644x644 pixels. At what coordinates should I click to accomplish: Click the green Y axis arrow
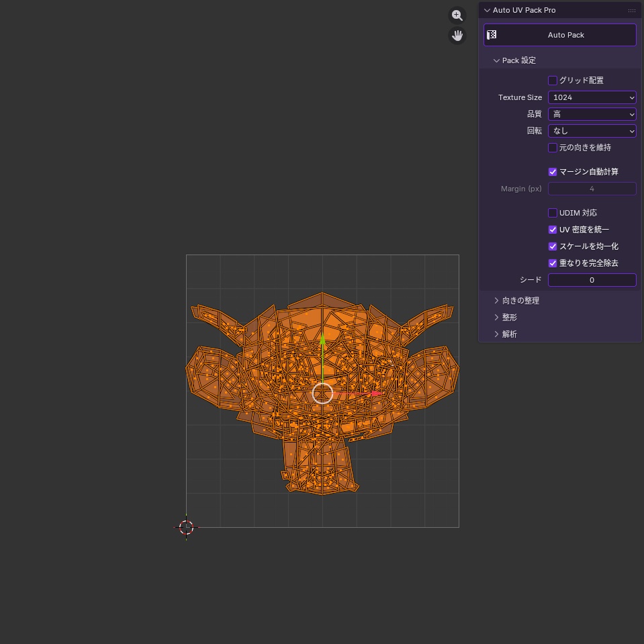[x=322, y=340]
